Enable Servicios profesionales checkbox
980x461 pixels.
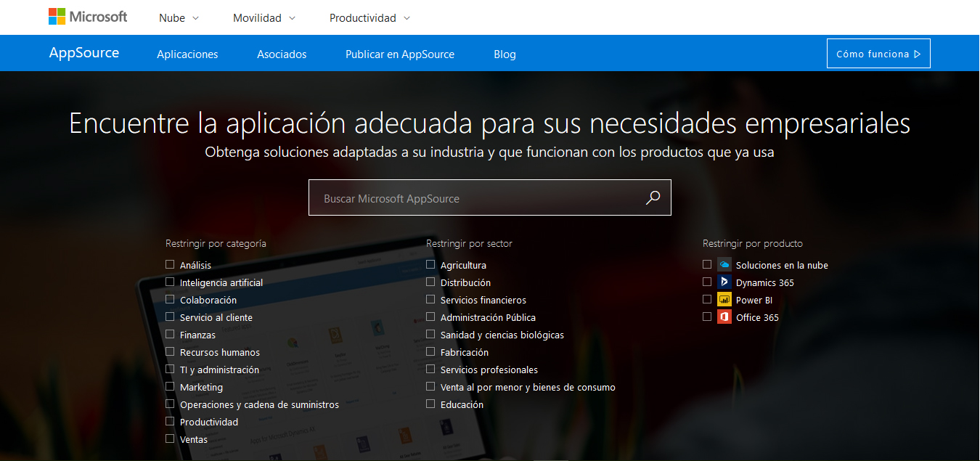(x=430, y=369)
